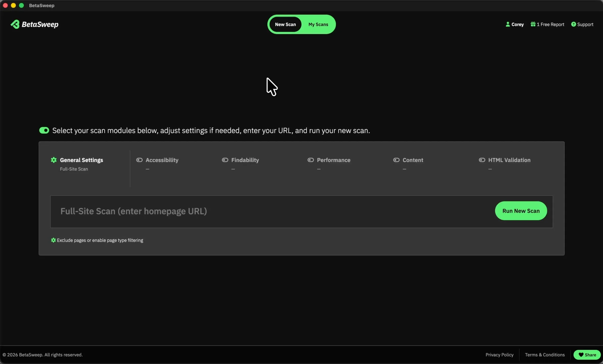Viewport: 603px width, 364px height.
Task: Click the Run New Scan button
Action: [x=521, y=211]
